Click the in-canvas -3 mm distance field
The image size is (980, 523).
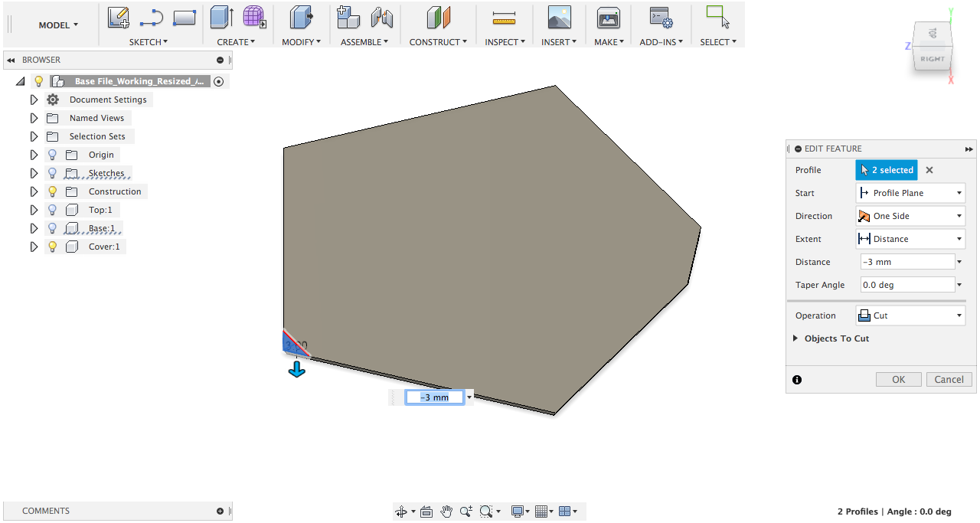coord(434,397)
